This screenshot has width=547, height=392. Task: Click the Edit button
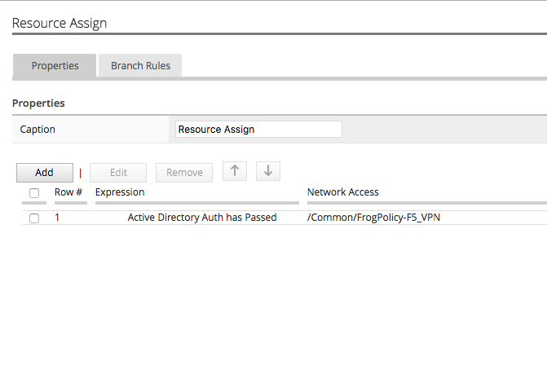coord(118,173)
